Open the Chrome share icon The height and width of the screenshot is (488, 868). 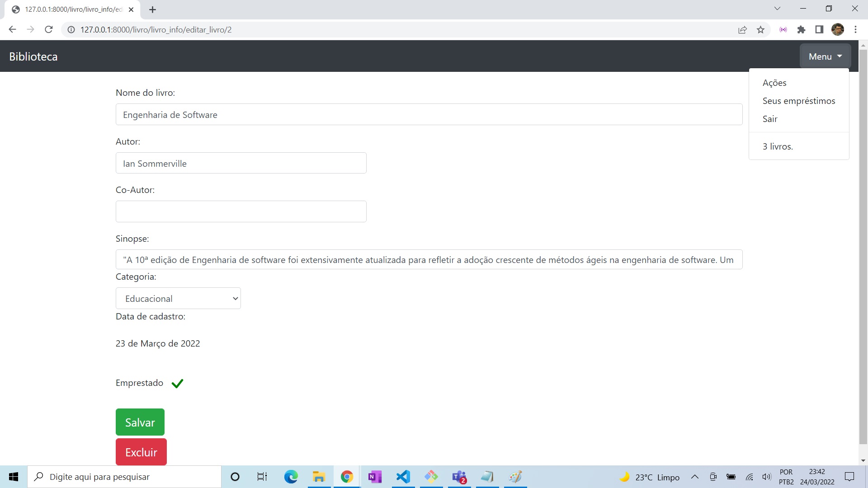point(743,29)
